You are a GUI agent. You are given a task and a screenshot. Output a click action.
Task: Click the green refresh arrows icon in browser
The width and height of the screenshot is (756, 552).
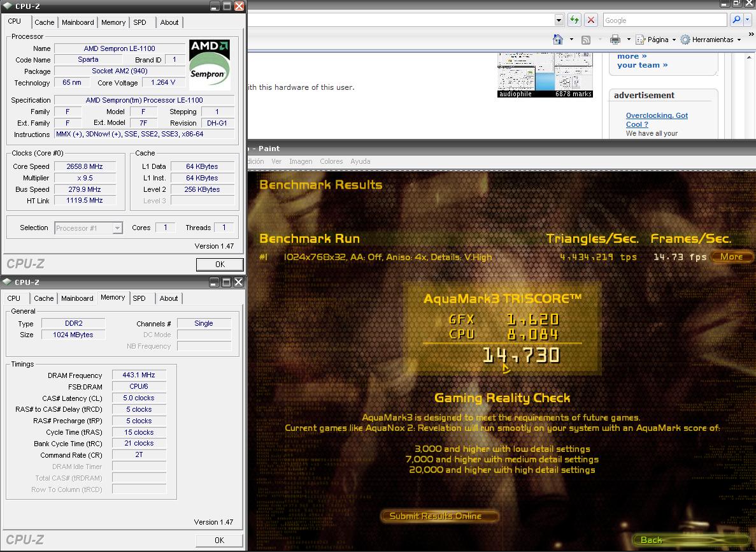(x=574, y=20)
